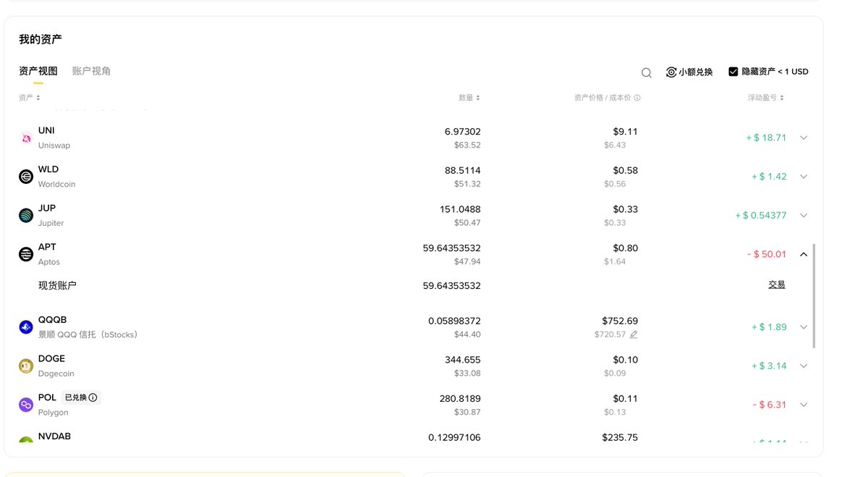Click WLD quantity 88.5114

pyautogui.click(x=462, y=170)
